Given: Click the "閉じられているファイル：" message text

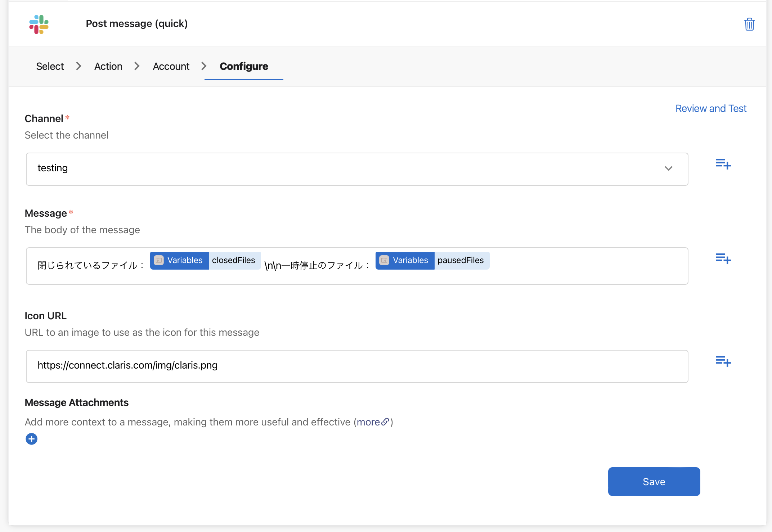Looking at the screenshot, I should pos(91,266).
